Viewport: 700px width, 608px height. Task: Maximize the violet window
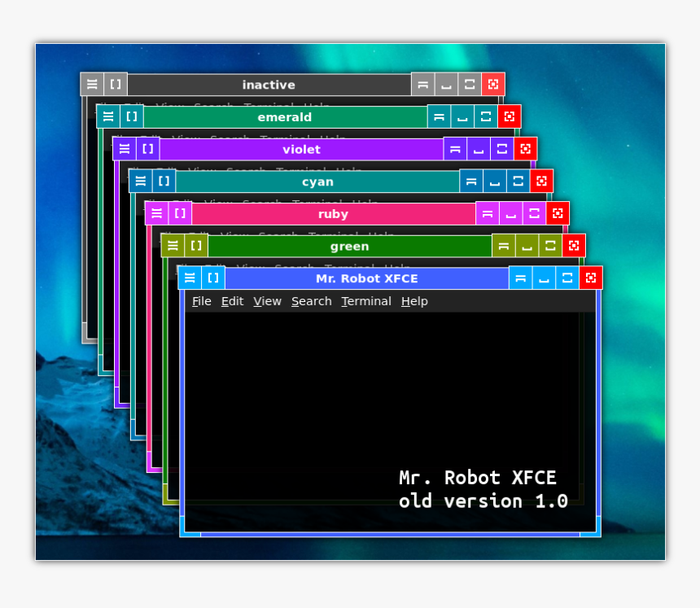501,149
